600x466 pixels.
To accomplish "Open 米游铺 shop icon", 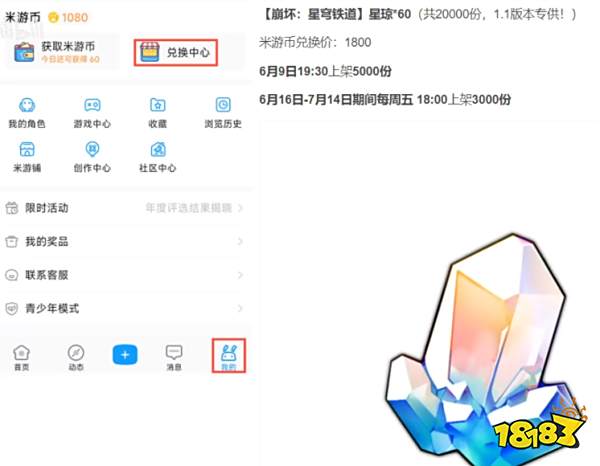I will coord(27,149).
